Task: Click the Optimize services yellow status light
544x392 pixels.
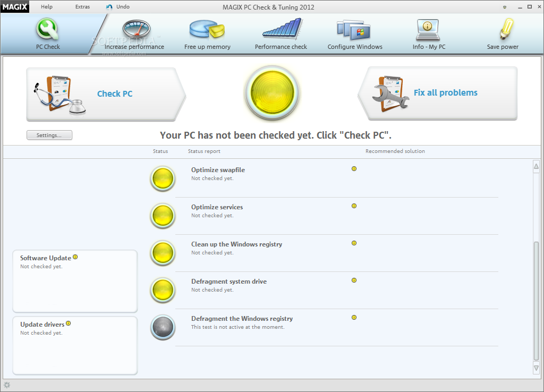Action: 163,216
